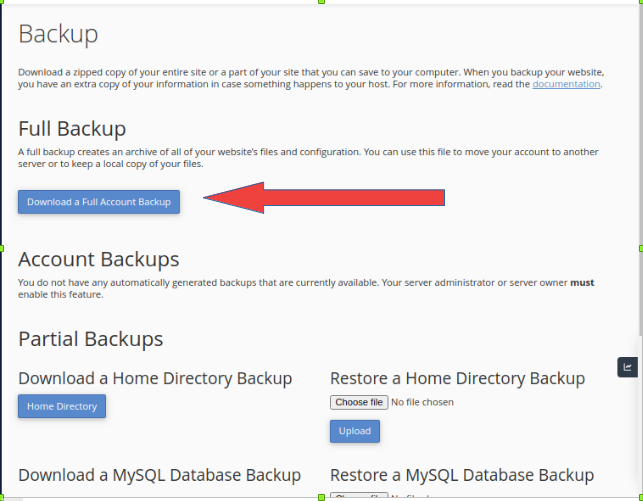This screenshot has width=643, height=501.
Task: Select the left-middle green resize handle
Action: (x=2, y=248)
